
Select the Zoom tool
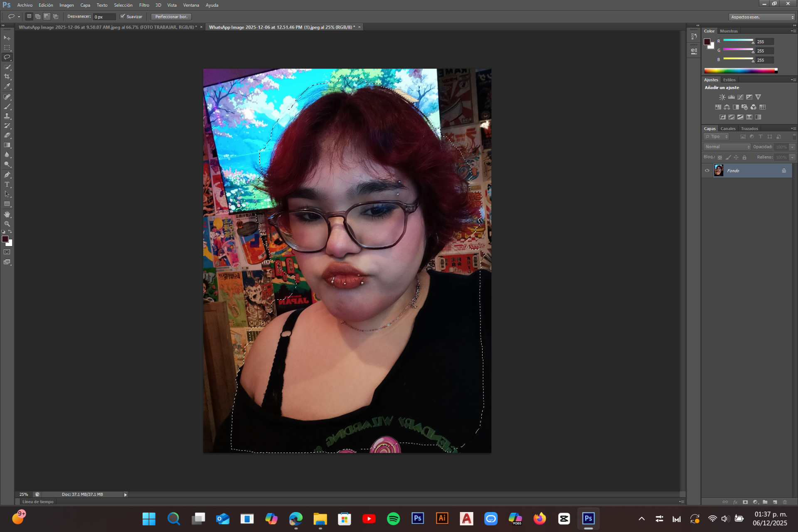(x=7, y=224)
